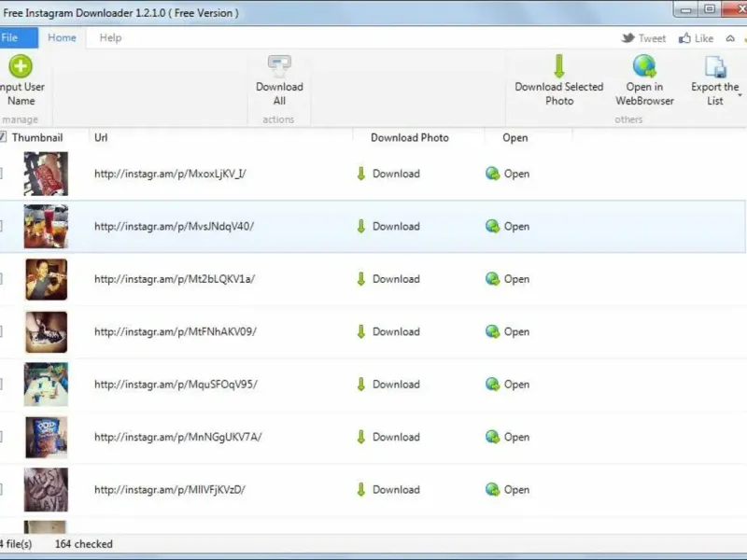This screenshot has height=560, width=747.
Task: Click the Url column header
Action: (101, 137)
